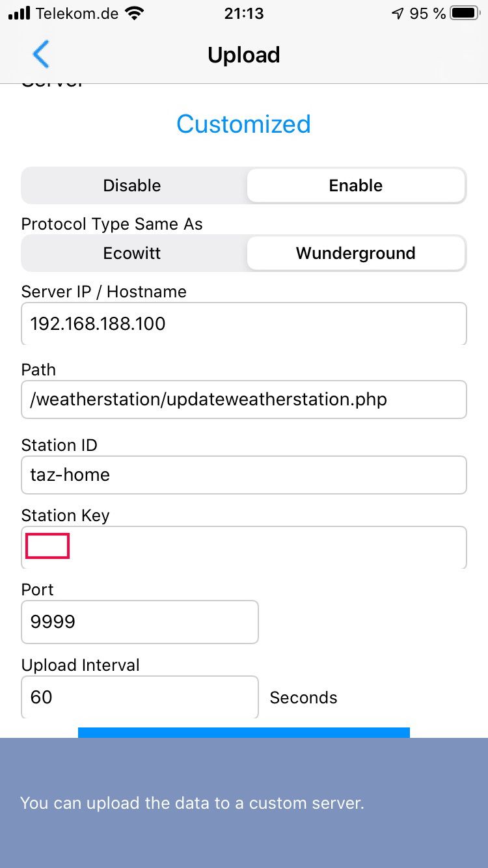Tap the Customized heading

pos(244,124)
